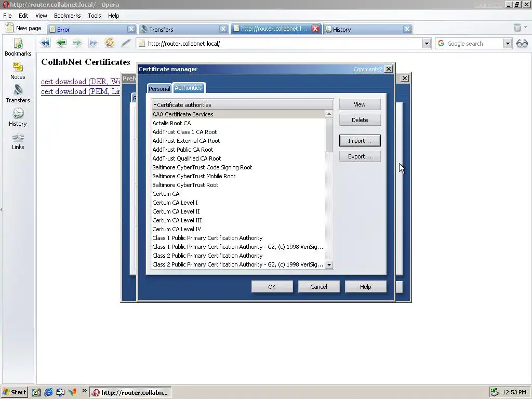Click the Import... button
This screenshot has width=532, height=399.
[x=360, y=141]
